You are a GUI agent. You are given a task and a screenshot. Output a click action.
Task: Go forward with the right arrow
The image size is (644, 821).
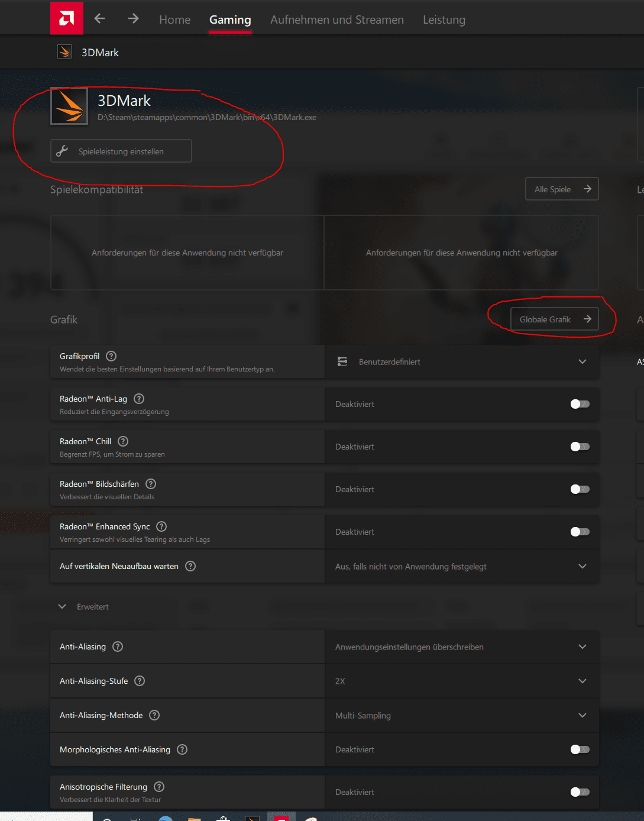click(133, 19)
